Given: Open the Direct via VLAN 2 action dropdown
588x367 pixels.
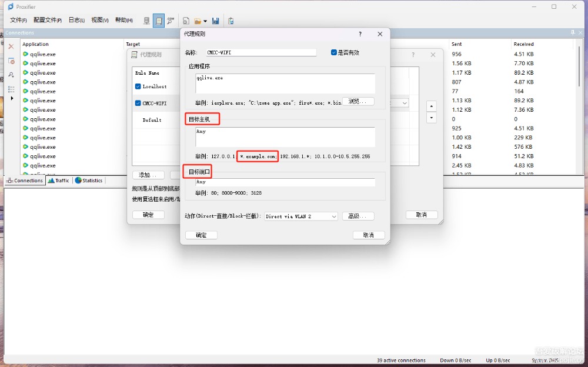Looking at the screenshot, I should click(301, 216).
